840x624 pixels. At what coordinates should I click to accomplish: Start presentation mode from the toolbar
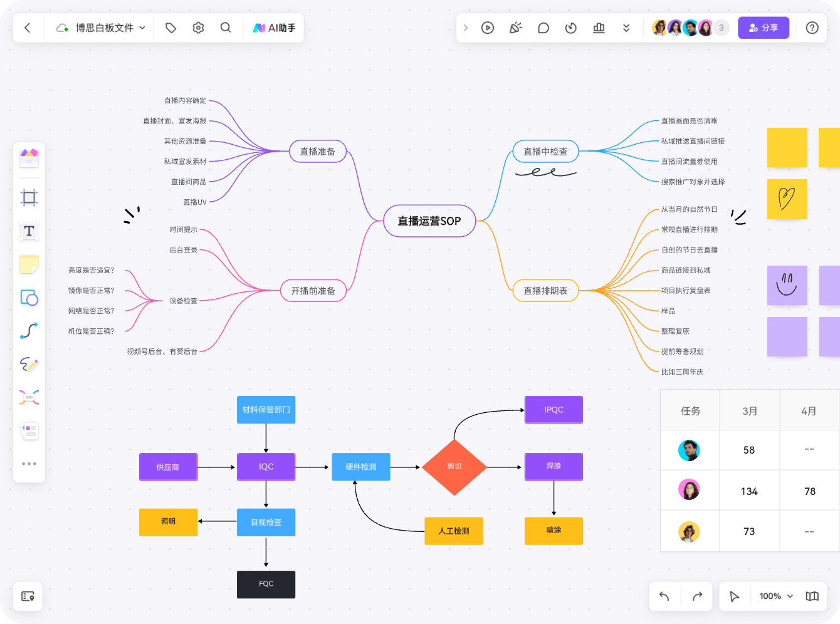pos(488,28)
